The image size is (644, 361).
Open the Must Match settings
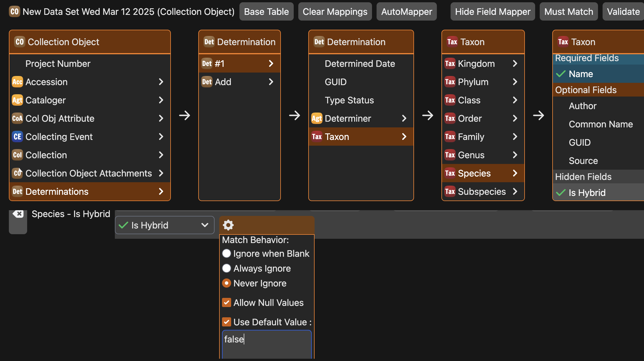tap(569, 11)
